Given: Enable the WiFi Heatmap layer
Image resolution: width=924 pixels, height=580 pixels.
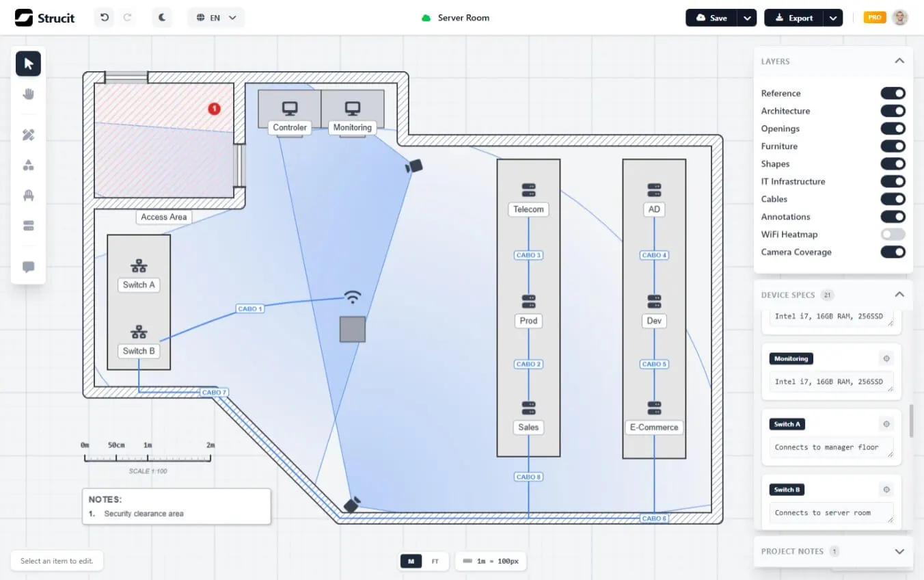Looking at the screenshot, I should pyautogui.click(x=893, y=234).
